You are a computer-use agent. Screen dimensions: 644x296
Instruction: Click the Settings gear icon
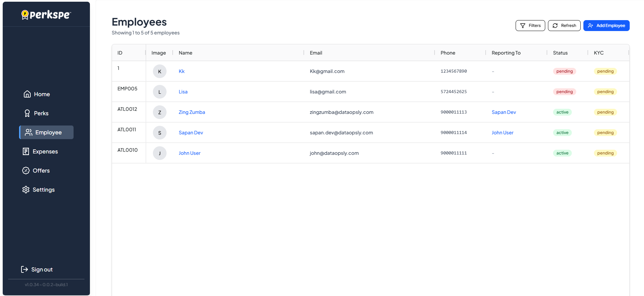[x=26, y=190]
